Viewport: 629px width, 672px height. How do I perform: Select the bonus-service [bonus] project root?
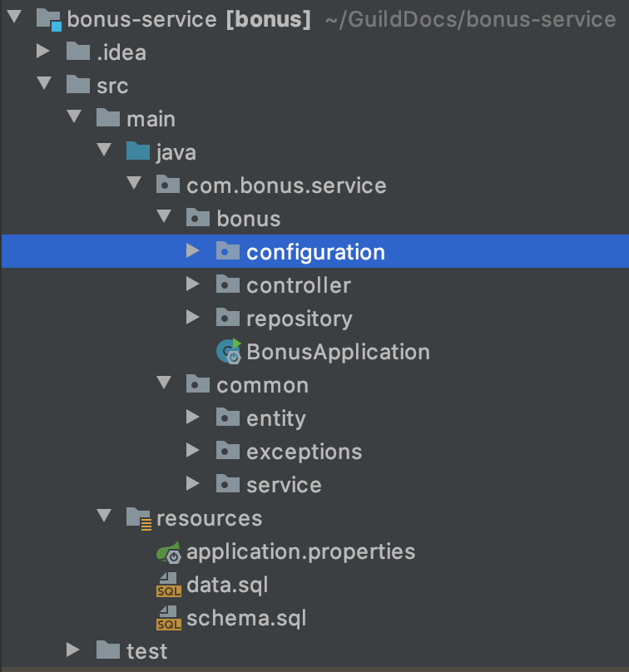(189, 19)
